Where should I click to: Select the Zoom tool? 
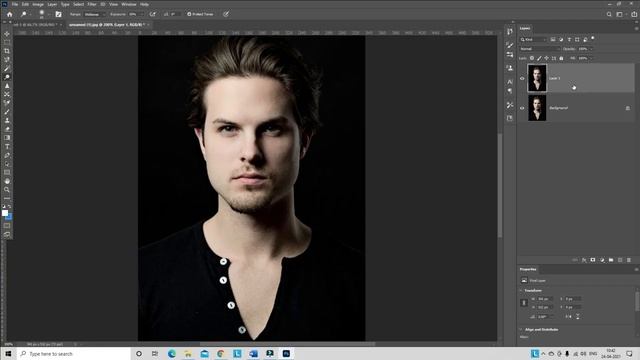tap(7, 189)
